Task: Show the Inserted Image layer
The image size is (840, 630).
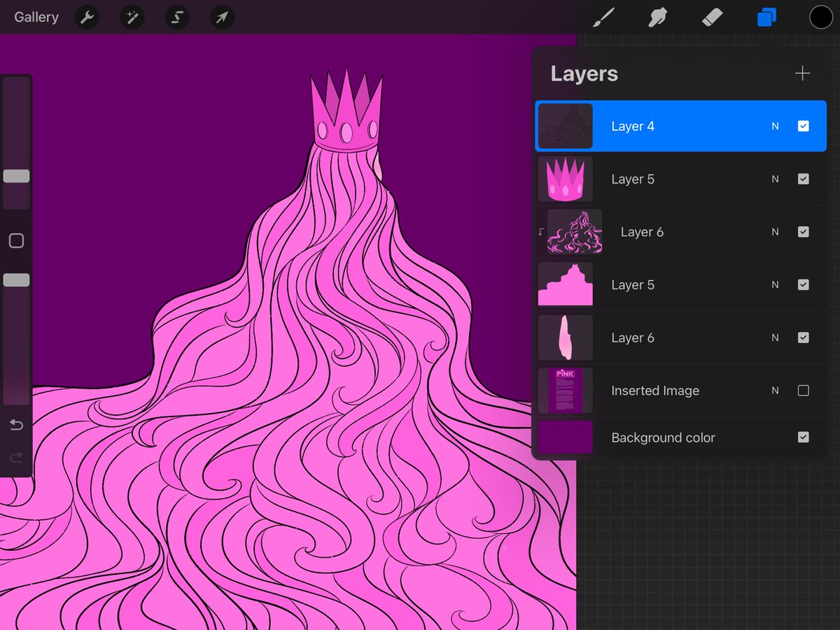Action: click(x=804, y=391)
